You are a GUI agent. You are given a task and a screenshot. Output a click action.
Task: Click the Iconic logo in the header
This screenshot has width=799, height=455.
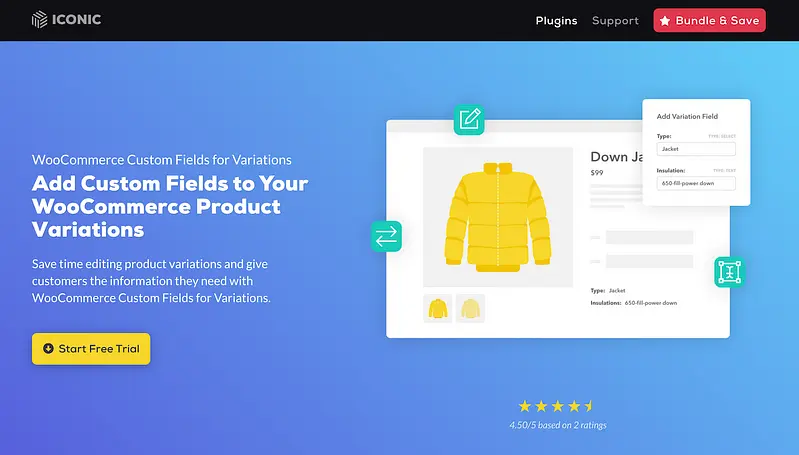tap(66, 20)
